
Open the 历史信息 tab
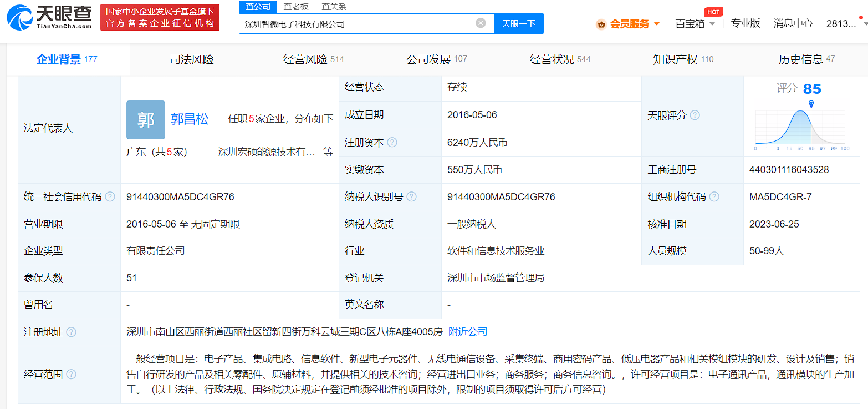click(806, 59)
